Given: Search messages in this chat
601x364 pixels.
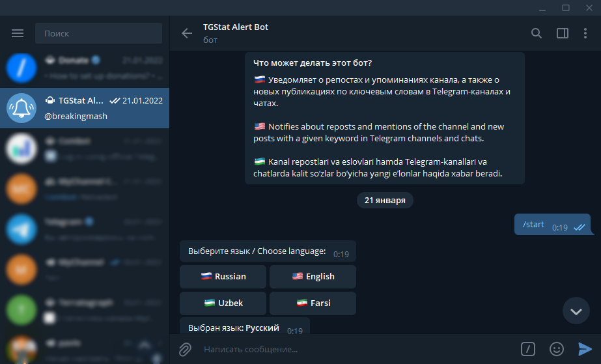Looking at the screenshot, I should click(537, 33).
